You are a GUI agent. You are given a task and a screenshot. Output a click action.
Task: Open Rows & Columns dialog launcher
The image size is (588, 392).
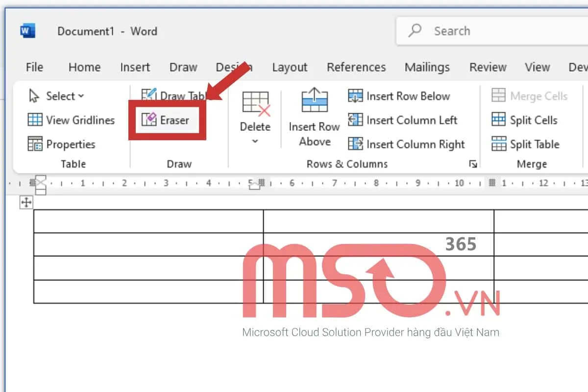473,164
